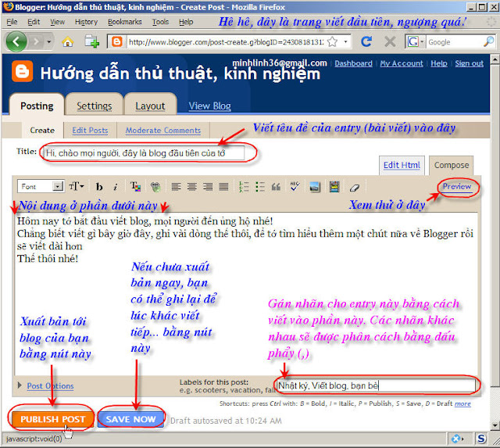The width and height of the screenshot is (500, 448).
Task: Open the address bar history dropdown
Action: pos(345,41)
